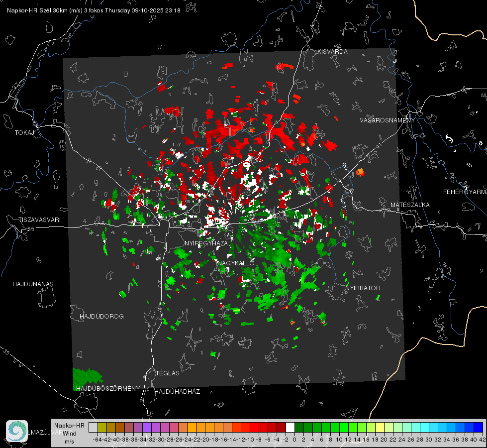
Task: Pick the white swatch between -2 and 0
Action: 290,427
